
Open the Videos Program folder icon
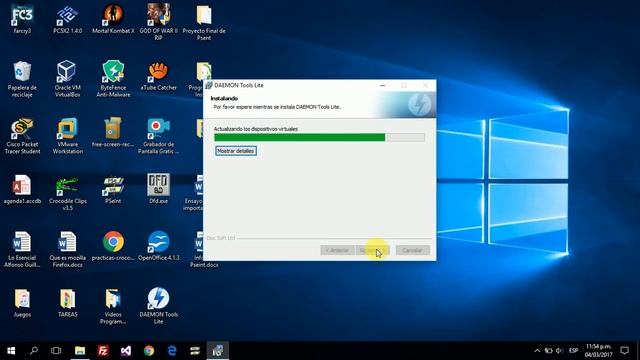113,306
